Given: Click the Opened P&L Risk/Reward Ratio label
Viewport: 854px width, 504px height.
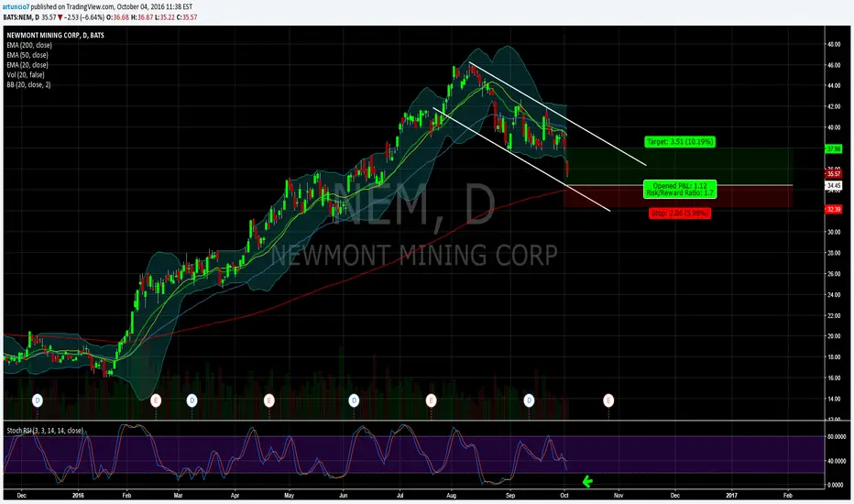Looking at the screenshot, I should coord(680,189).
